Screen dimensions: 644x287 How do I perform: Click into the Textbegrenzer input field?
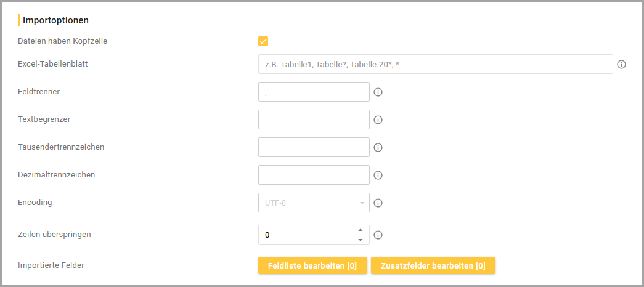pos(314,119)
